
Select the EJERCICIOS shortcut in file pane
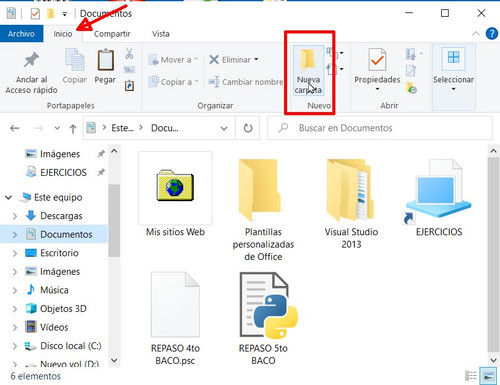coord(439,198)
